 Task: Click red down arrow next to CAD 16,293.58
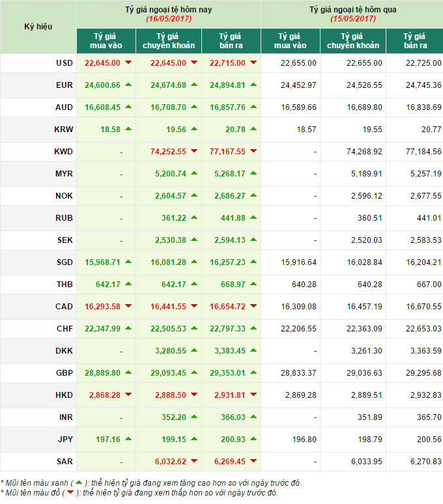point(128,305)
